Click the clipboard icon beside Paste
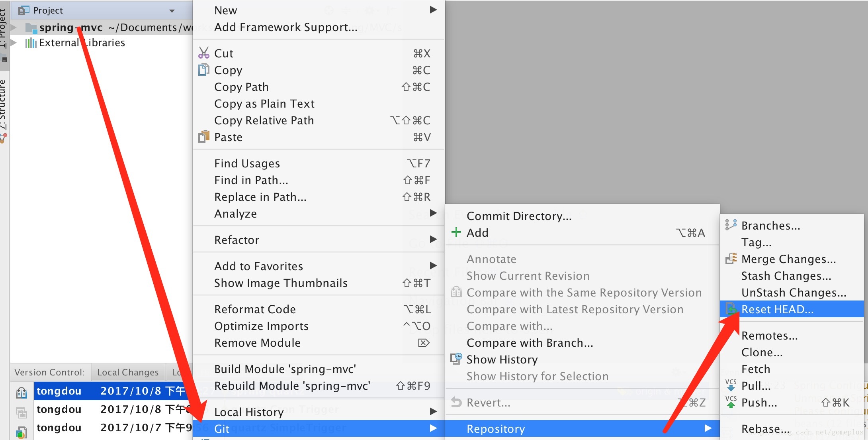Screen dimensions: 868x440 [x=203, y=137]
